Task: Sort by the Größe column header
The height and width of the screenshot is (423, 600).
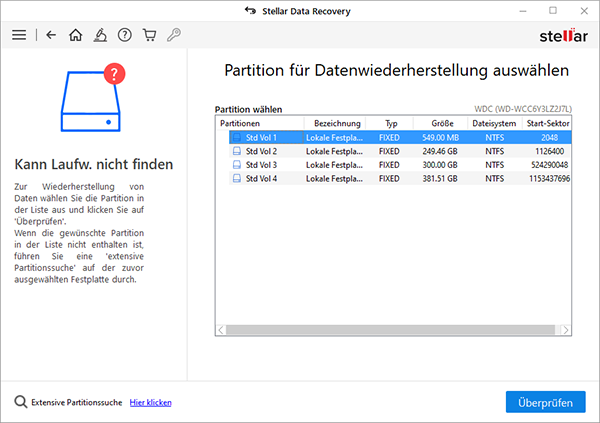Action: tap(441, 123)
